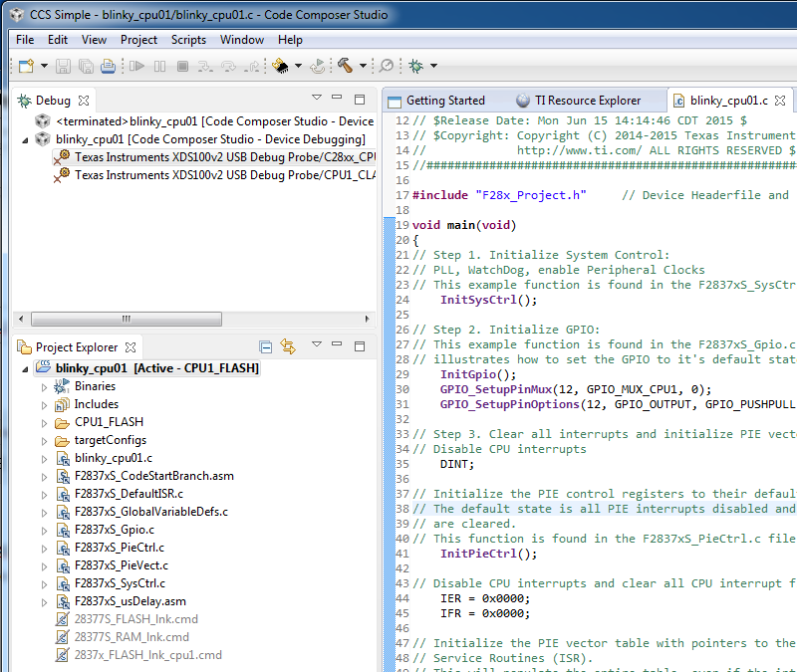Select F2837xS_CodeStartBranch.asm file
The image size is (797, 672).
(154, 476)
